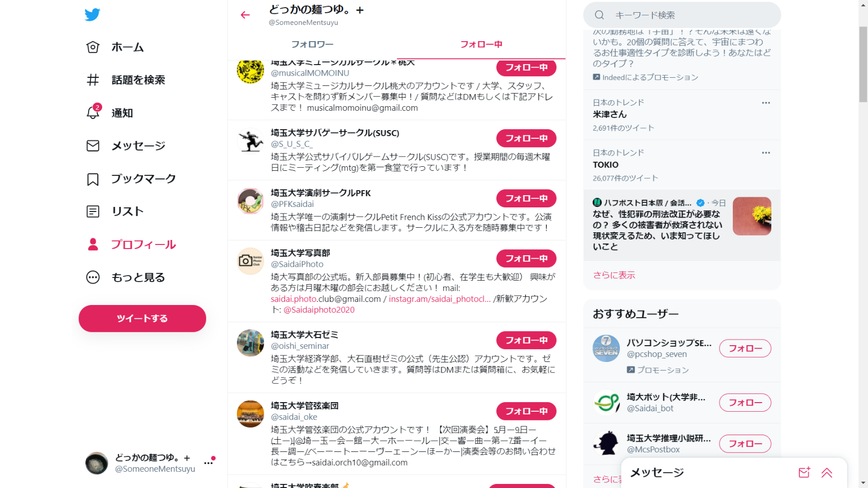Open options menu for 米津さん trend
868x488 pixels.
[x=766, y=103]
